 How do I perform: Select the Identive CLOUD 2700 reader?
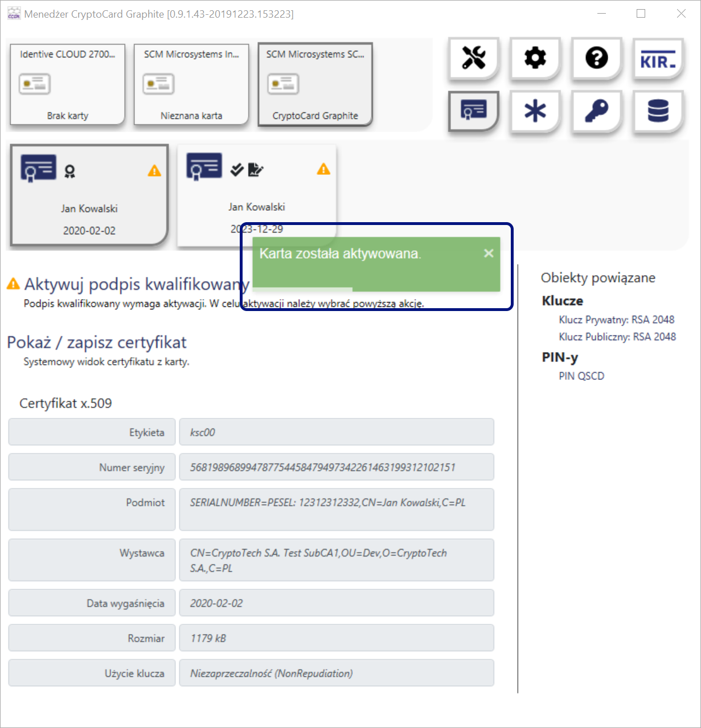[x=68, y=84]
